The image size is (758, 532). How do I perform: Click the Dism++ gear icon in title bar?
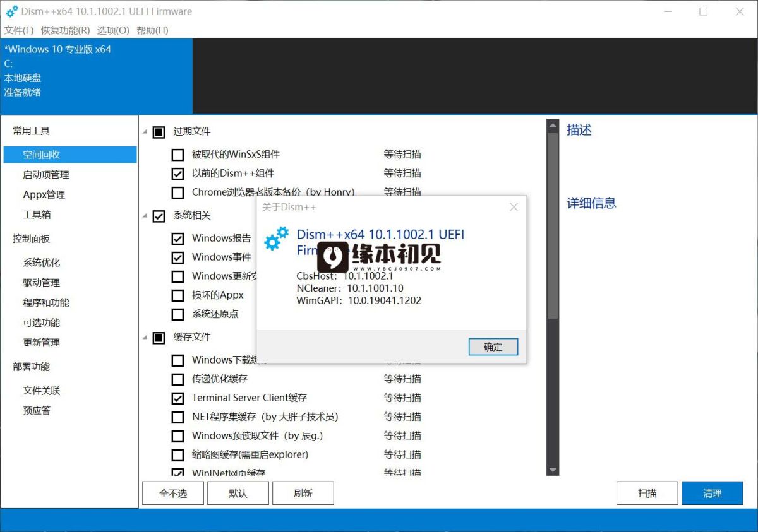(11, 11)
